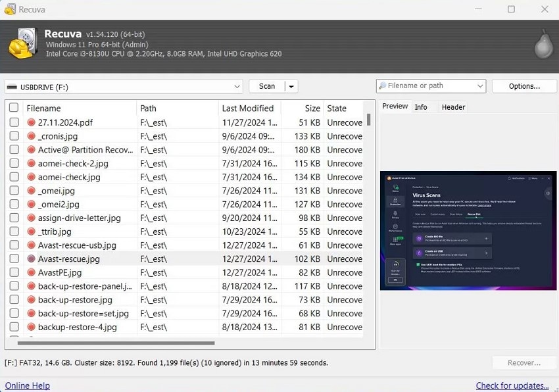The width and height of the screenshot is (559, 392).
Task: Expand the Filename or path filter dropdown
Action: click(x=480, y=86)
